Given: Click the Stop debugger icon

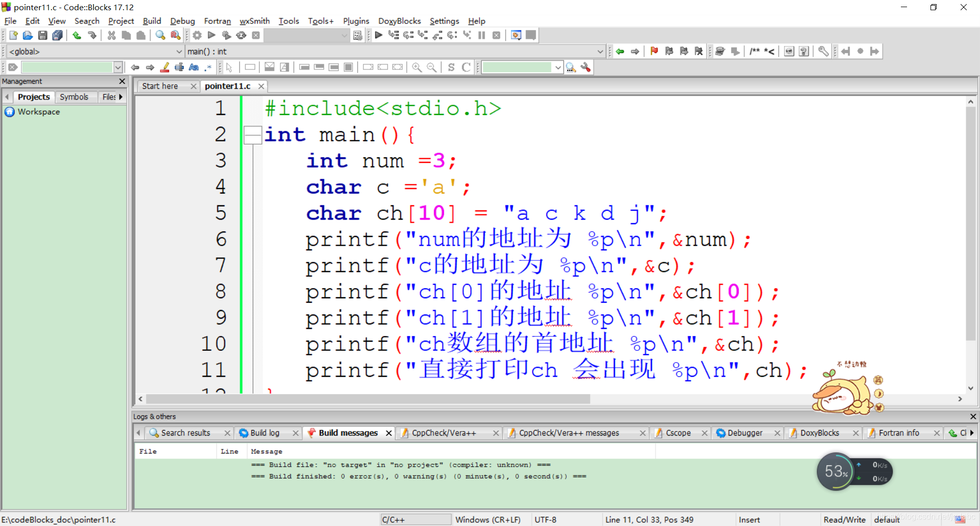Looking at the screenshot, I should click(496, 35).
